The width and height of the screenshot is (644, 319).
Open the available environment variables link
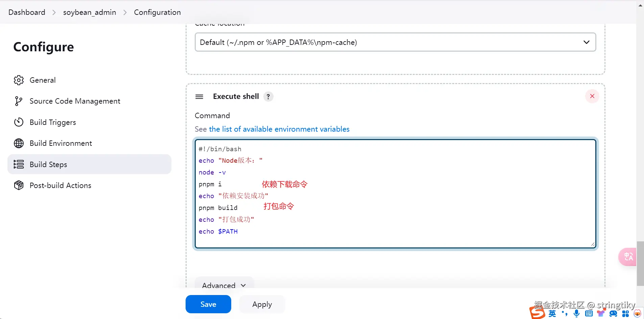click(x=279, y=129)
